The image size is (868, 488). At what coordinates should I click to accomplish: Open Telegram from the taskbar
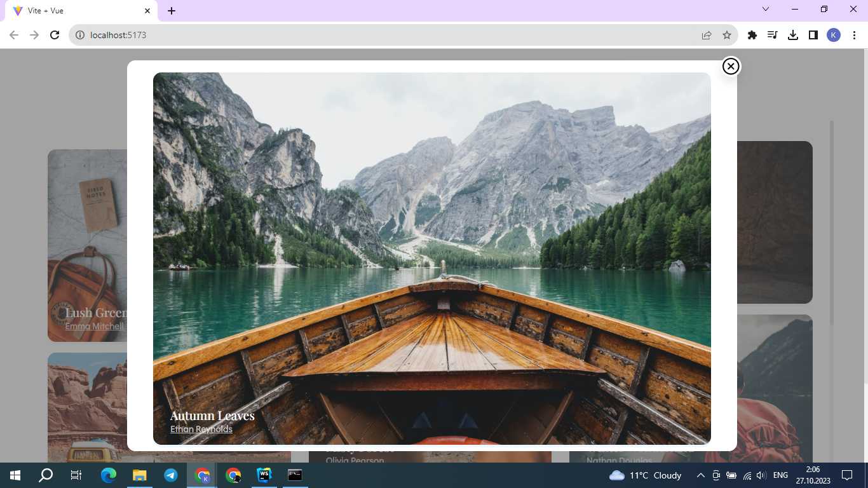coord(170,475)
